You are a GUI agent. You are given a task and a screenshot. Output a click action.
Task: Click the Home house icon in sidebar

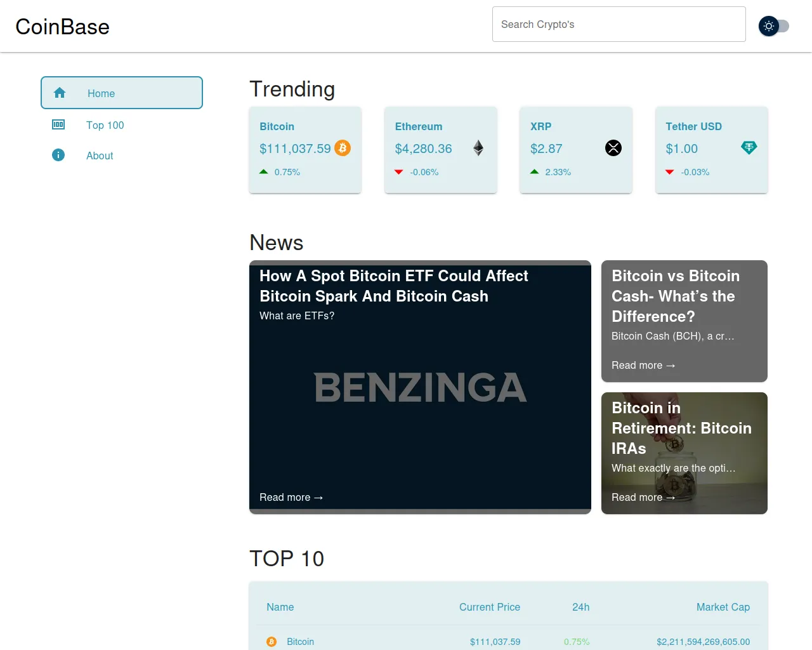[60, 93]
